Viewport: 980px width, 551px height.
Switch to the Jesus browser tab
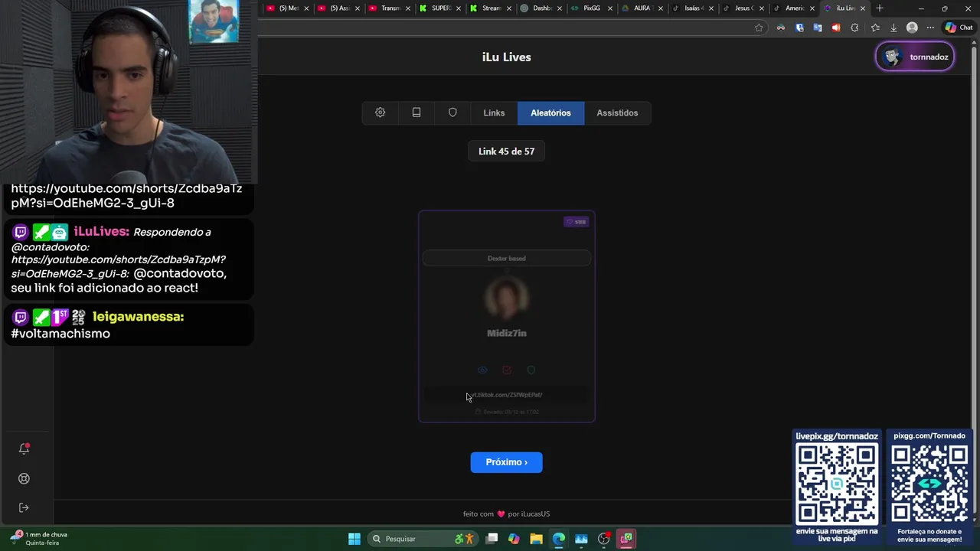[x=743, y=8]
